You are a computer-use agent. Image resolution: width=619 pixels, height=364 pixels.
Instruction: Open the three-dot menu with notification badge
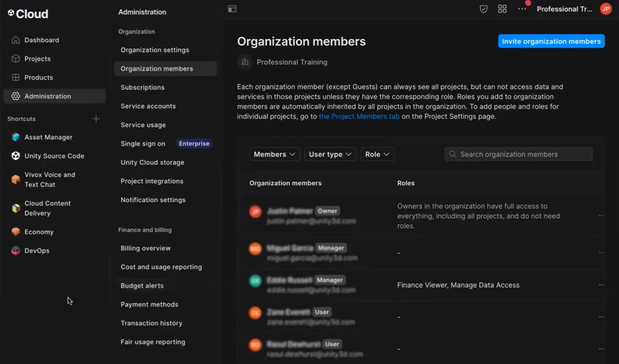[522, 9]
